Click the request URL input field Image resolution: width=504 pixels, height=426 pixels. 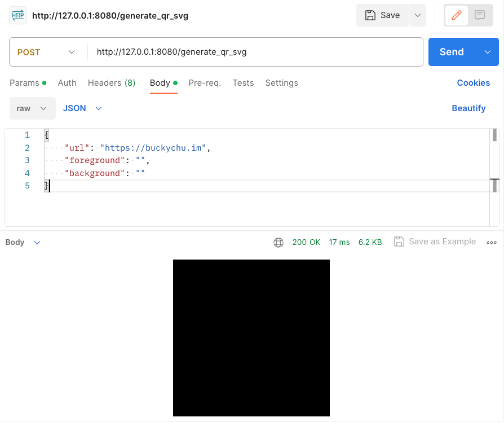pyautogui.click(x=255, y=52)
